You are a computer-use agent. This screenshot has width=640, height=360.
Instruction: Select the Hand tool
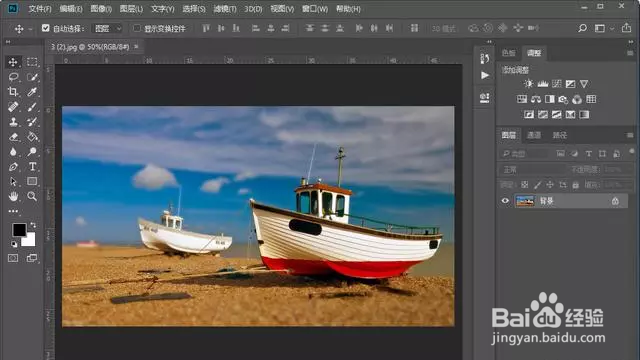(x=13, y=196)
